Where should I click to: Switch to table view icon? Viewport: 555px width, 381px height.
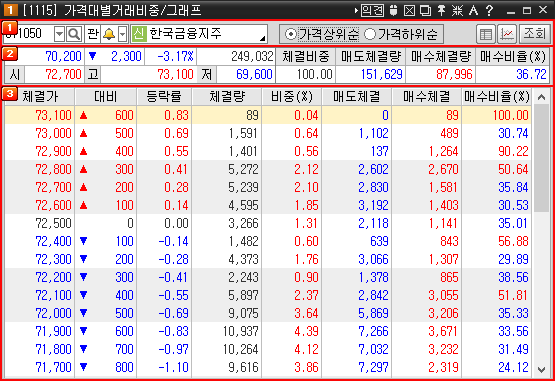tap(486, 34)
